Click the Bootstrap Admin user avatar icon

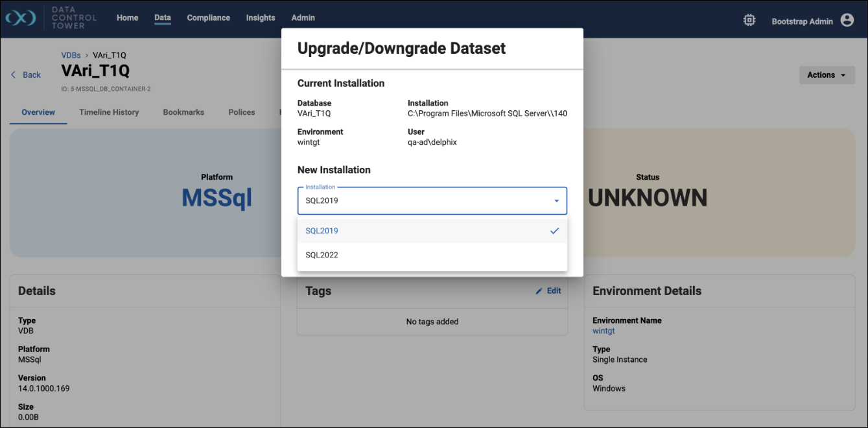click(x=847, y=21)
